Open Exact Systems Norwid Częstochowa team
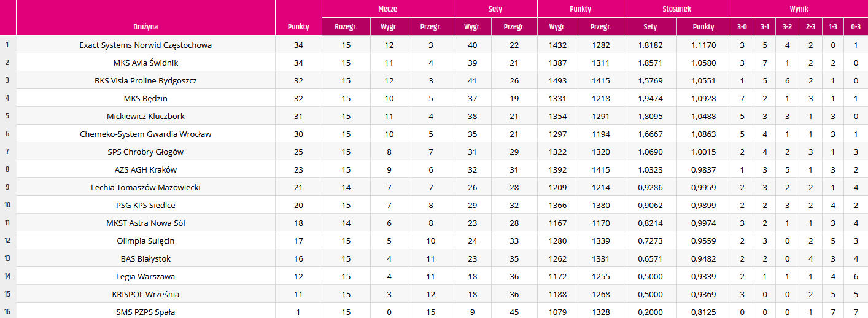This screenshot has width=868, height=318. click(x=145, y=45)
